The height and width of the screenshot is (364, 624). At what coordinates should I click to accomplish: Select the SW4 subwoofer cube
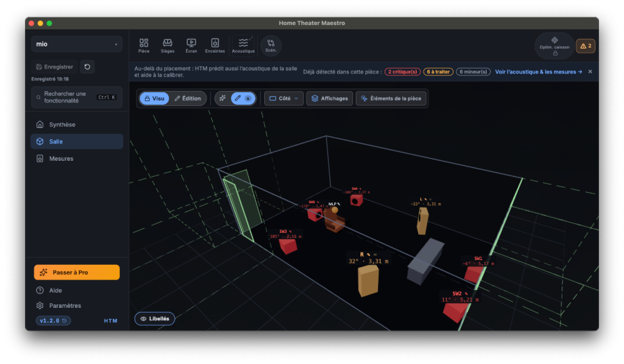coord(356,200)
